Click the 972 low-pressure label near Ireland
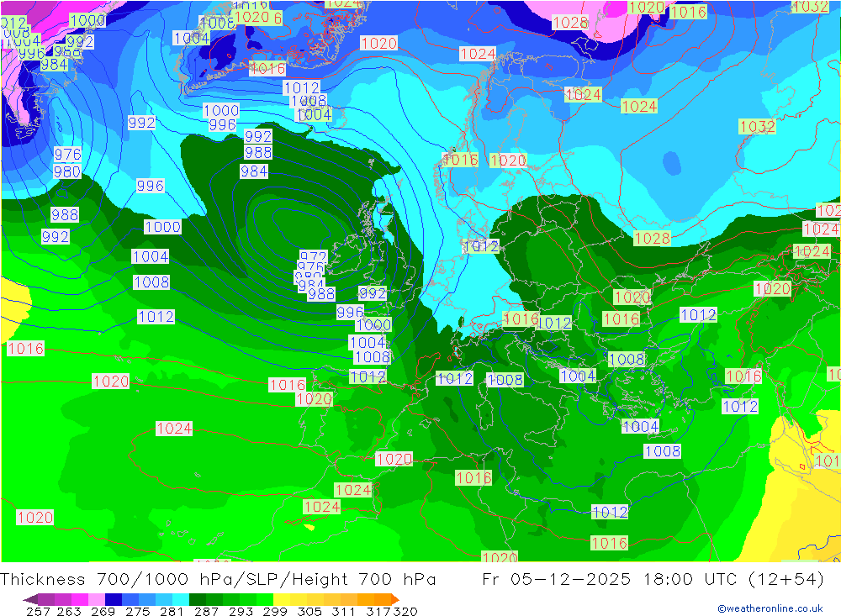 coord(313,256)
